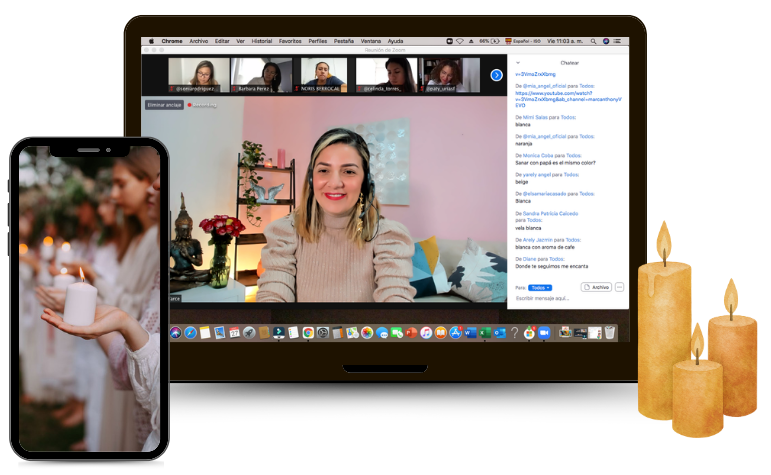The height and width of the screenshot is (475, 771).
Task: Click the red Recording indicator
Action: point(202,105)
